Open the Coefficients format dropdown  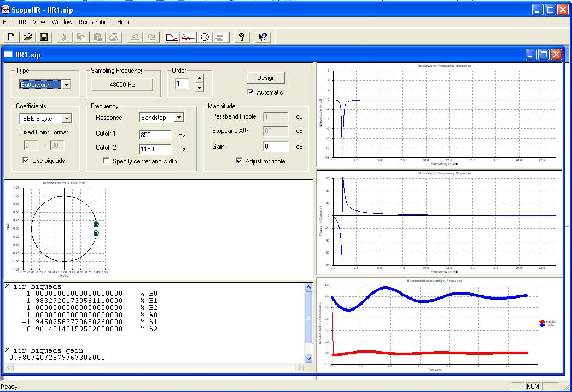[67, 118]
